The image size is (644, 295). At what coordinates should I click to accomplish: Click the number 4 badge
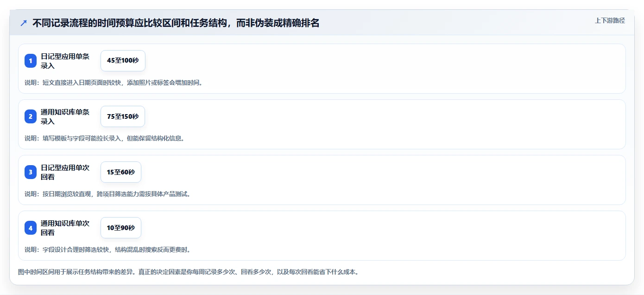pyautogui.click(x=31, y=228)
